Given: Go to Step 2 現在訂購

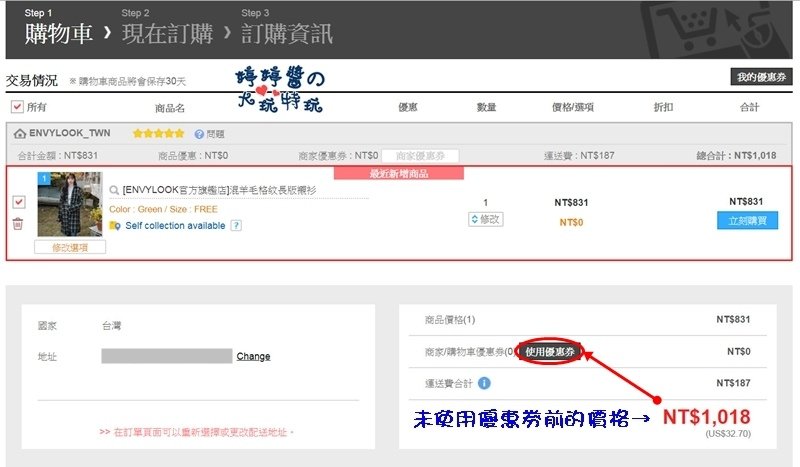Looking at the screenshot, I should coord(167,28).
